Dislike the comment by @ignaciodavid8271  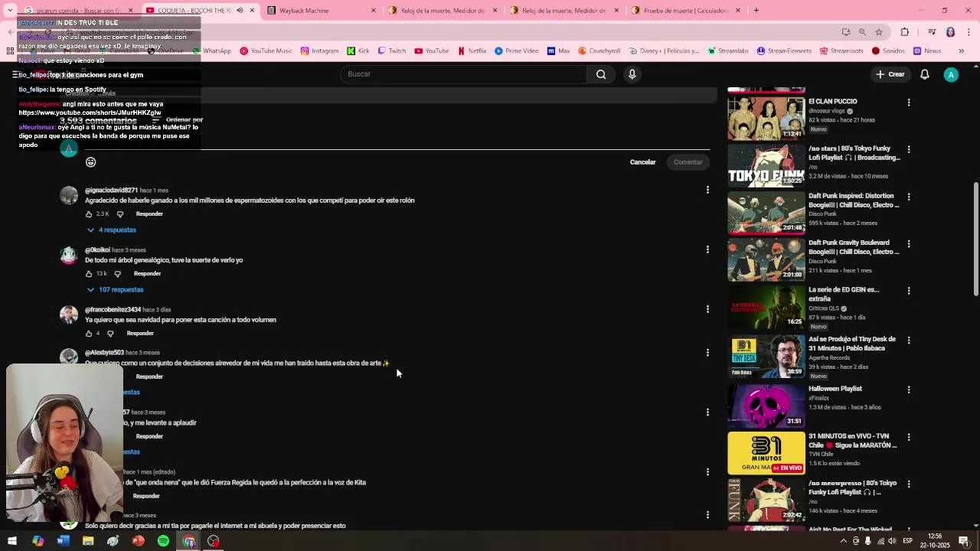[119, 214]
